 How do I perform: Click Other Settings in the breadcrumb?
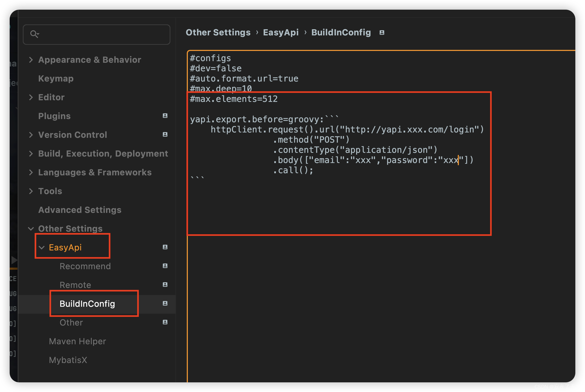tap(218, 32)
